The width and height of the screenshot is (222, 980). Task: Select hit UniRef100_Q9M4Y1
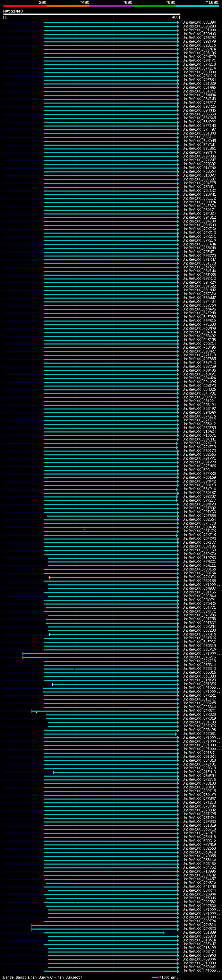tap(199, 60)
